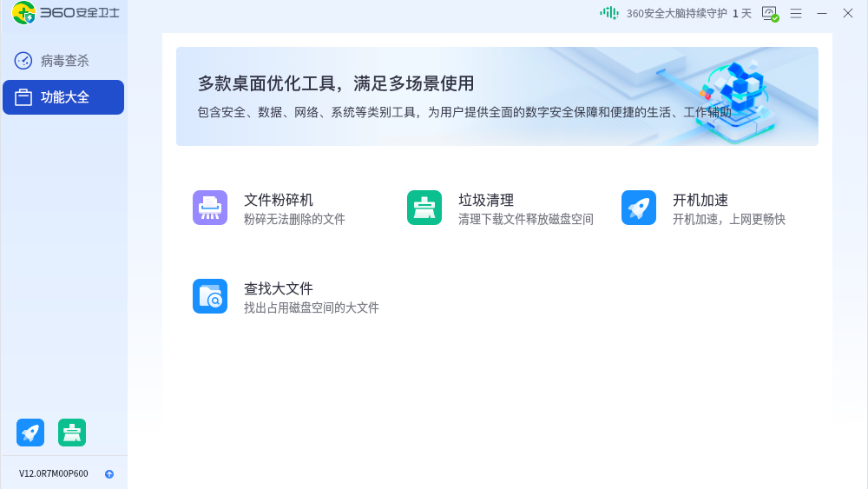Click the 多款桌面优化工具 banner
Screen dimensions: 868x489
pos(497,96)
